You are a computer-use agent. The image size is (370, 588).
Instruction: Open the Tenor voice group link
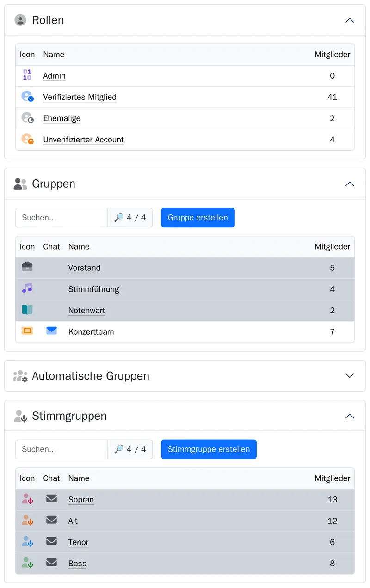coord(78,542)
